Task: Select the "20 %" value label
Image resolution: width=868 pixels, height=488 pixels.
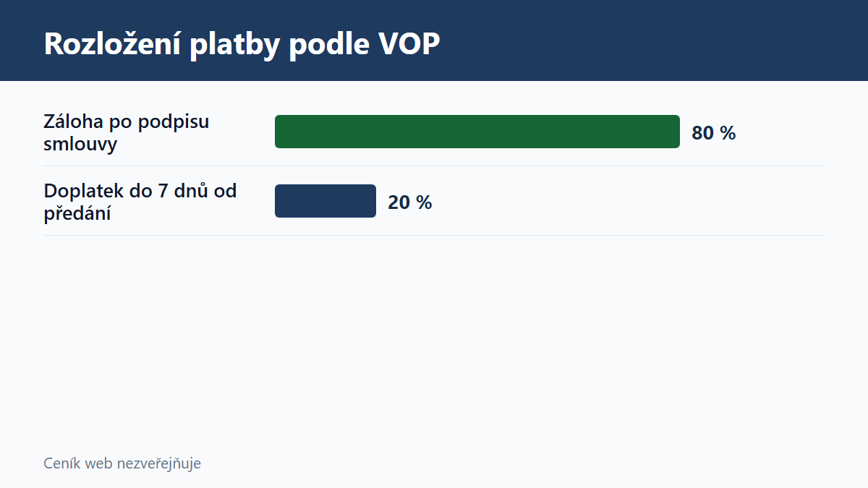Action: point(409,202)
